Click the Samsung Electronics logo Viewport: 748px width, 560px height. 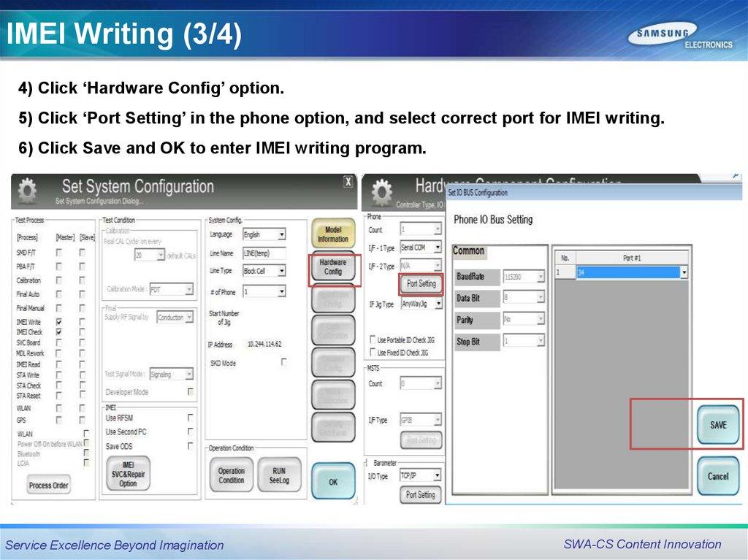click(682, 37)
